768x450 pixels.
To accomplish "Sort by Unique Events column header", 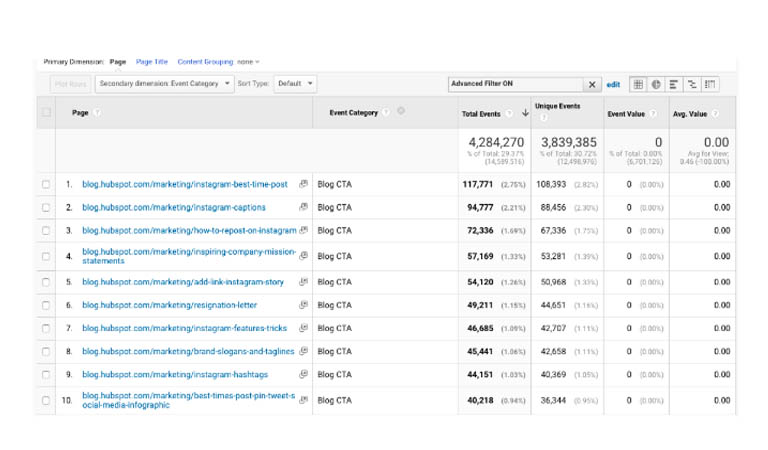I will (557, 106).
